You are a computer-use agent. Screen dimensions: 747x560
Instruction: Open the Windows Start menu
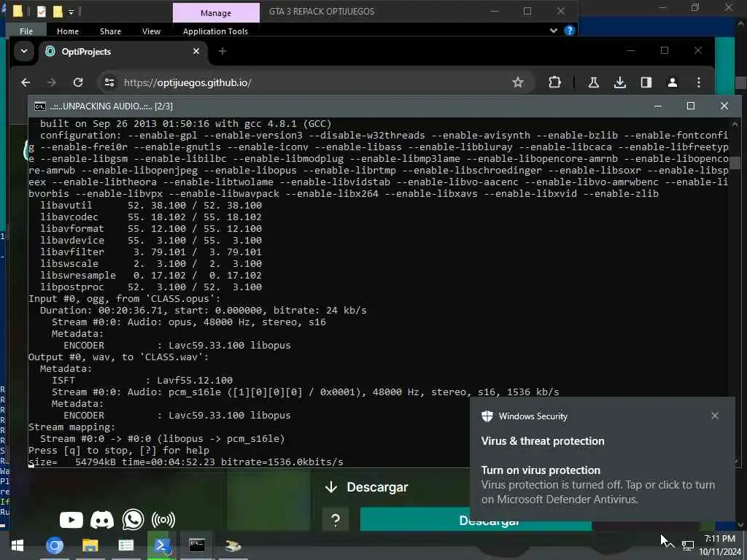pyautogui.click(x=18, y=545)
